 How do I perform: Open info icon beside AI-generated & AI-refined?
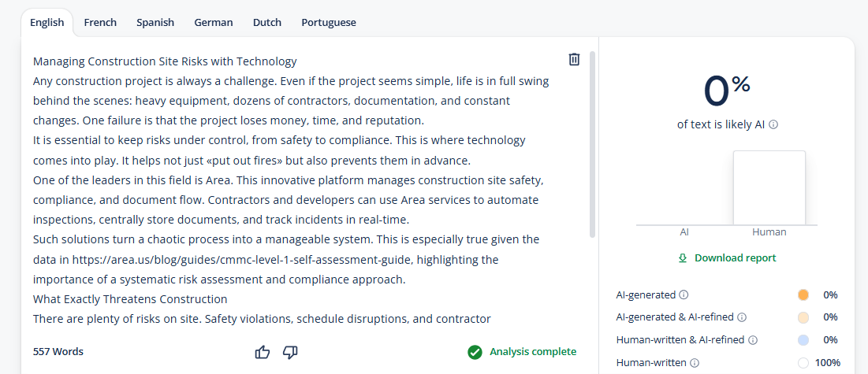point(743,317)
